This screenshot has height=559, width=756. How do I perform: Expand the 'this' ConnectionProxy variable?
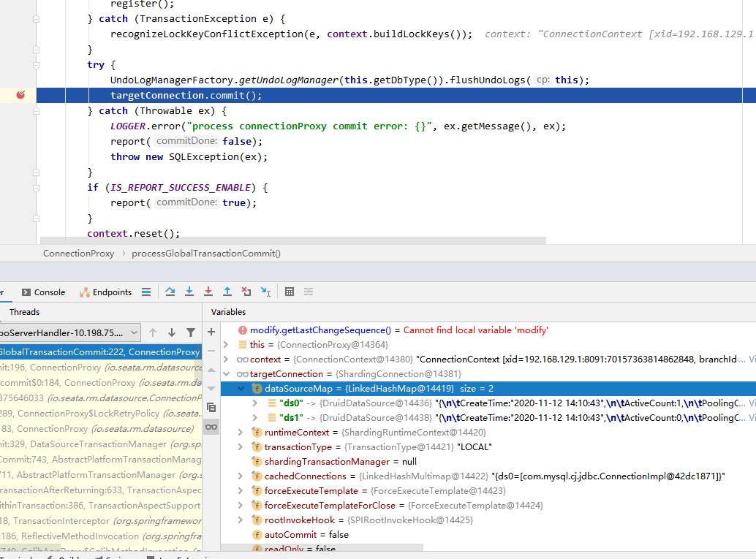click(x=226, y=345)
